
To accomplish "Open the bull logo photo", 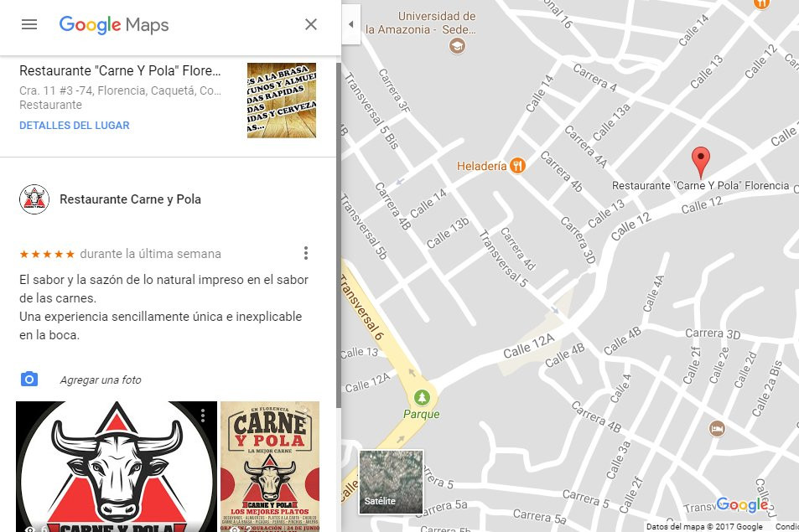I will (116, 469).
